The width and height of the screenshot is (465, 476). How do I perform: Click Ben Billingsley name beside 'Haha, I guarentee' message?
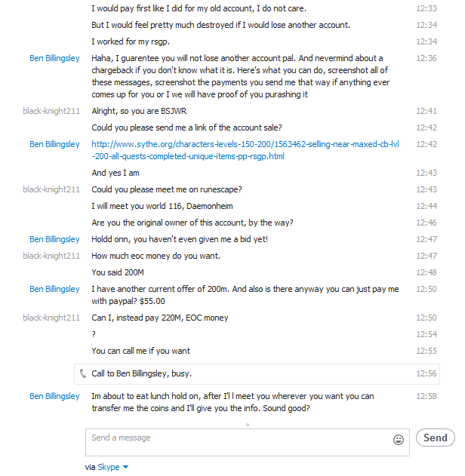[x=54, y=58]
